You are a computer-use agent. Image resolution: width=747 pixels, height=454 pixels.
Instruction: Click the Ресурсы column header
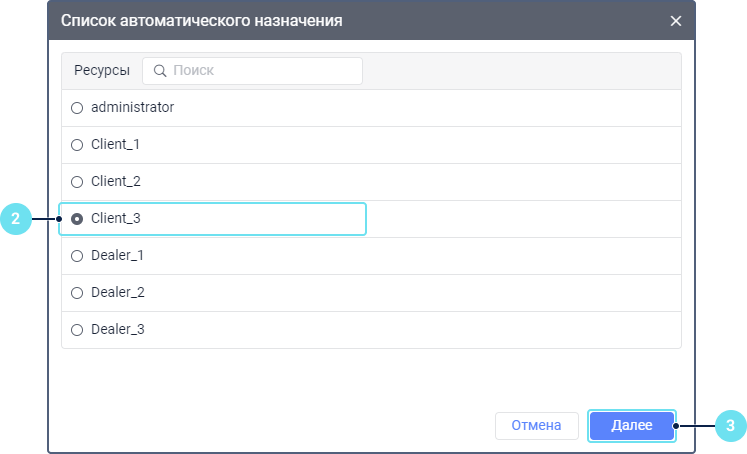(x=101, y=71)
